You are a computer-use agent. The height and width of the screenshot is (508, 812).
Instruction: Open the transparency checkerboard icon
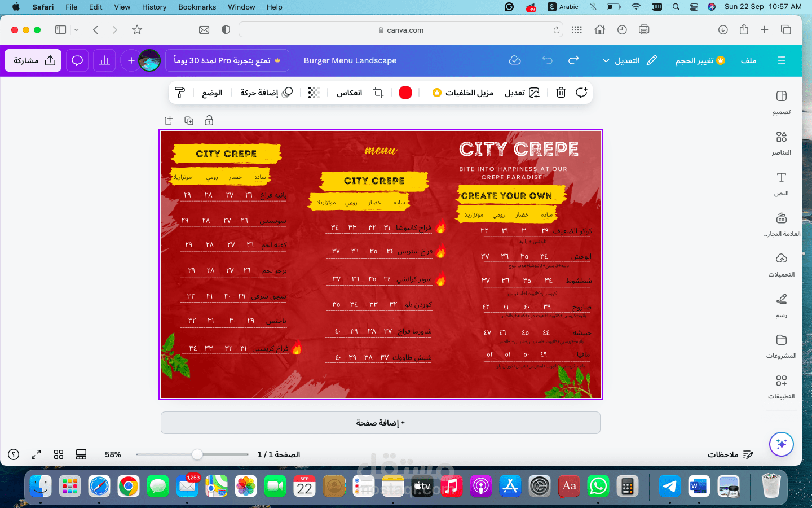[314, 93]
